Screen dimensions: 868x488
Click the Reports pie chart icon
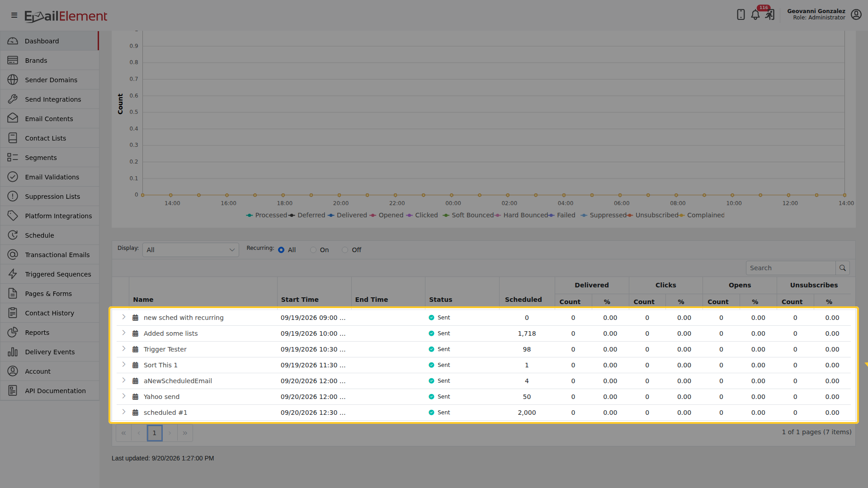click(13, 332)
